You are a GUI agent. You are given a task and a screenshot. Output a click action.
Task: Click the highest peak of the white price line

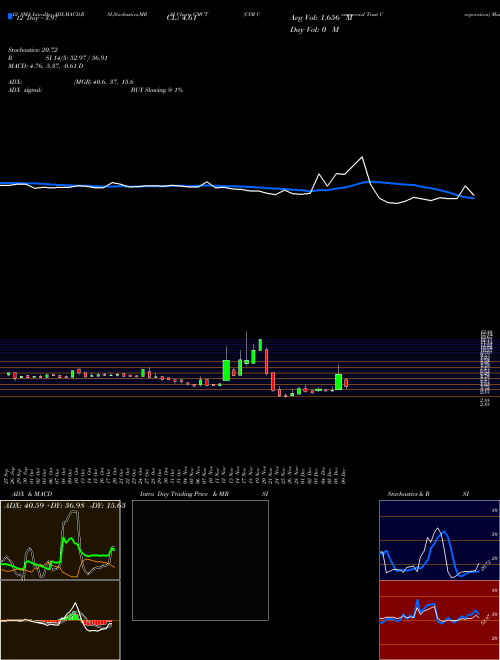point(362,157)
